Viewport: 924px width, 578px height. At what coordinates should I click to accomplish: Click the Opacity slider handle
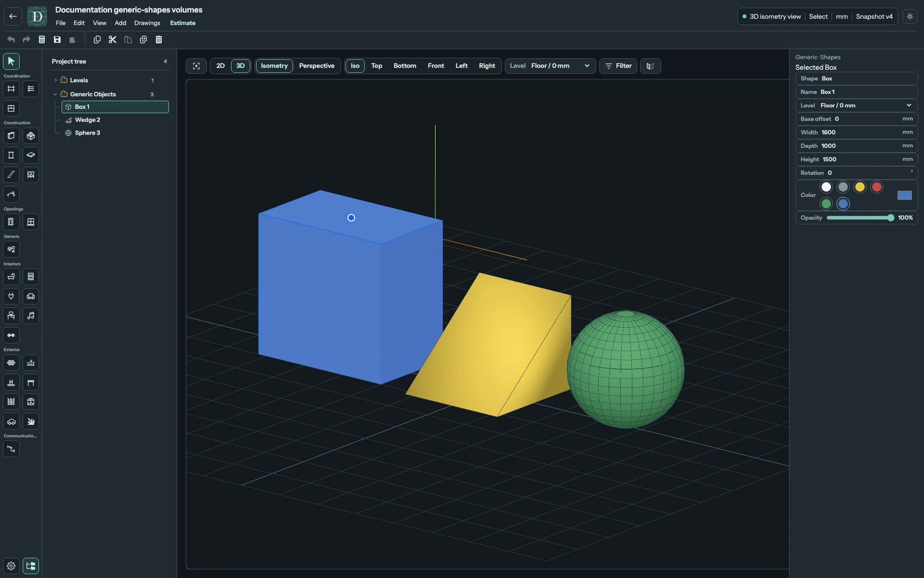891,218
